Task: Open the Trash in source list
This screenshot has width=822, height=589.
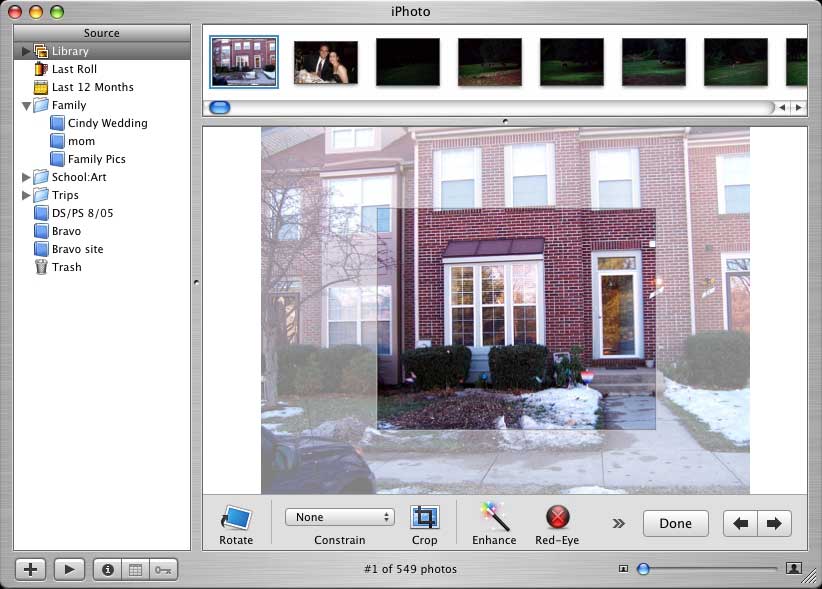Action: tap(66, 267)
